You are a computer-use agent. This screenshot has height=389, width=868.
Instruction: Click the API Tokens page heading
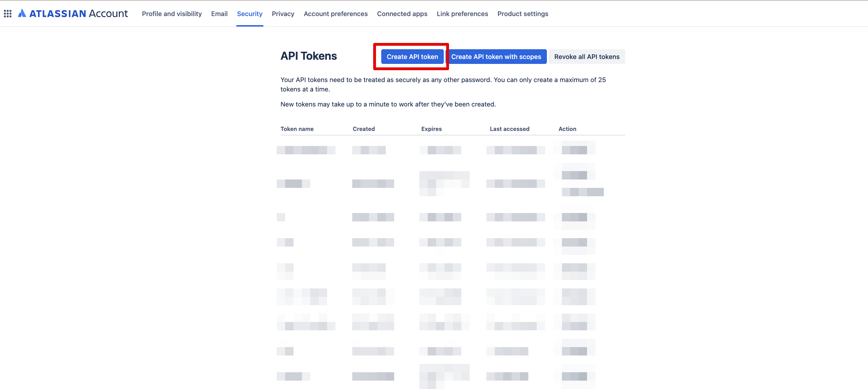click(x=309, y=56)
